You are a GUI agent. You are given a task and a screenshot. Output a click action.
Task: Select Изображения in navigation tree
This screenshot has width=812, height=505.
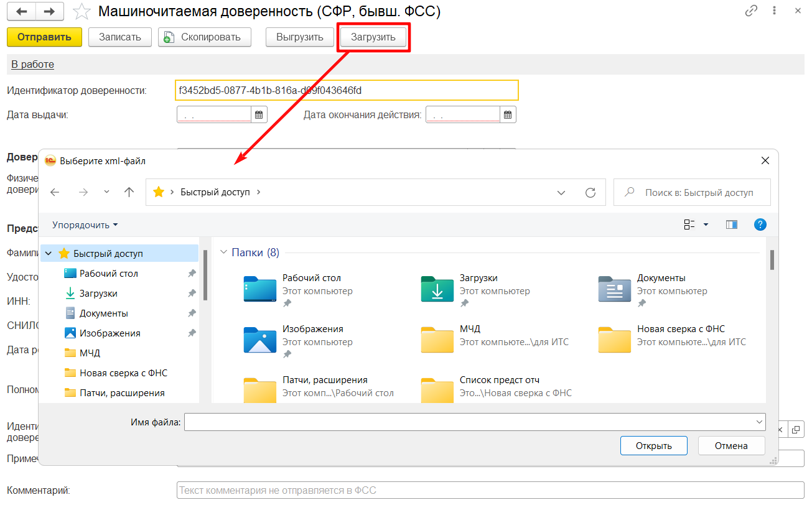point(101,333)
